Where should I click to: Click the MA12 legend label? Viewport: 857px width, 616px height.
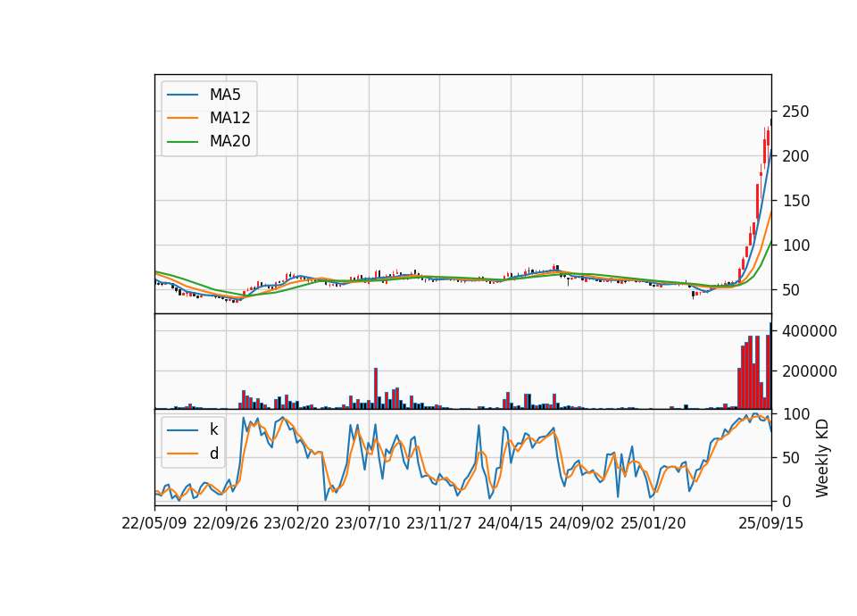click(x=229, y=118)
